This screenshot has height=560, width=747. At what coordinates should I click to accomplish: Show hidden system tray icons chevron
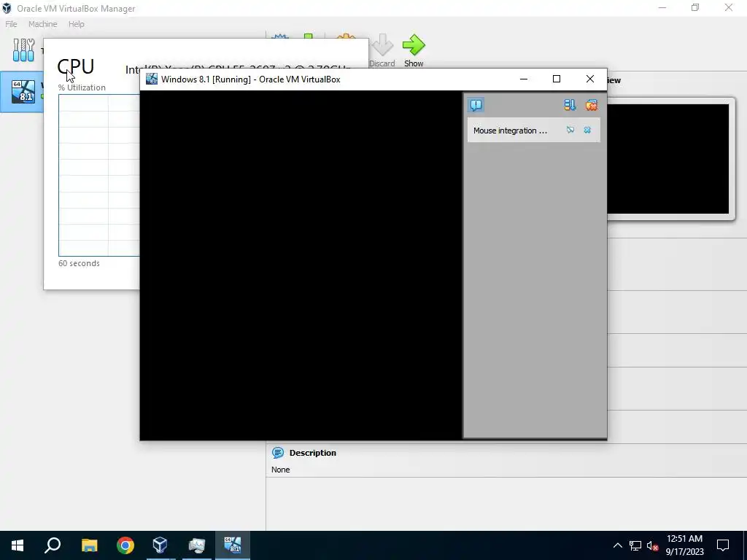click(617, 545)
